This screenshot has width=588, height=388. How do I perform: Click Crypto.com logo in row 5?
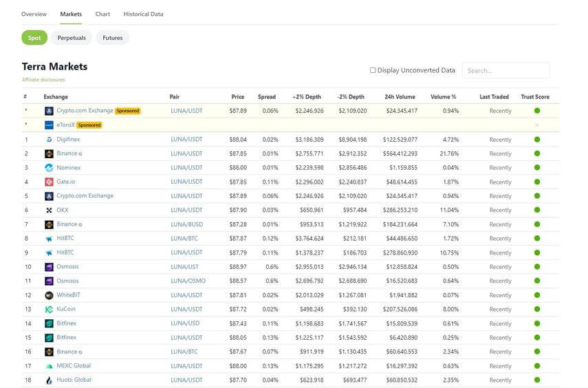pos(49,196)
